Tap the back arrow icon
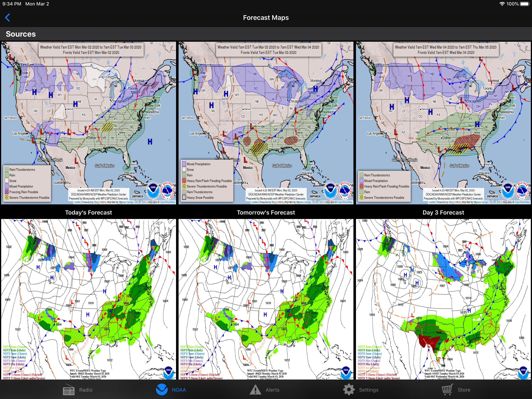The height and width of the screenshot is (399, 532). 7,18
